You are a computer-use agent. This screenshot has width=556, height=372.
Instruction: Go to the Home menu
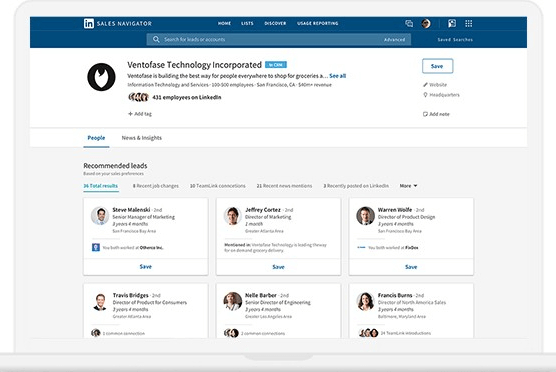[224, 23]
